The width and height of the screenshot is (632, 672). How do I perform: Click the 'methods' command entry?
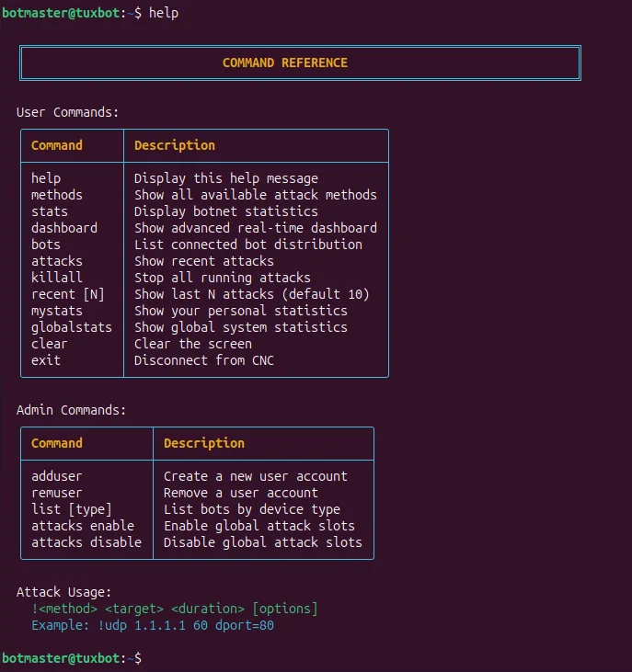(57, 195)
